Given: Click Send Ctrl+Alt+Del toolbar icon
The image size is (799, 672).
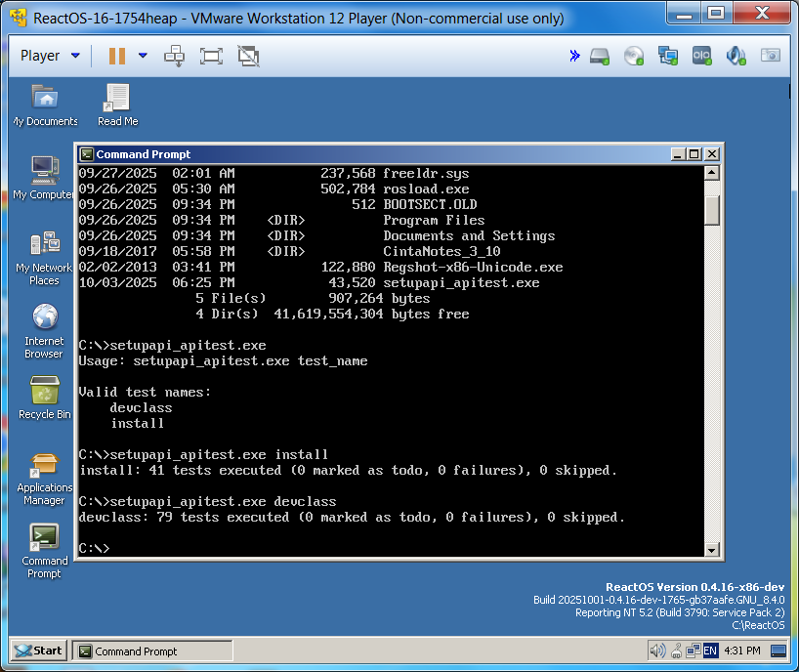Looking at the screenshot, I should (x=175, y=56).
